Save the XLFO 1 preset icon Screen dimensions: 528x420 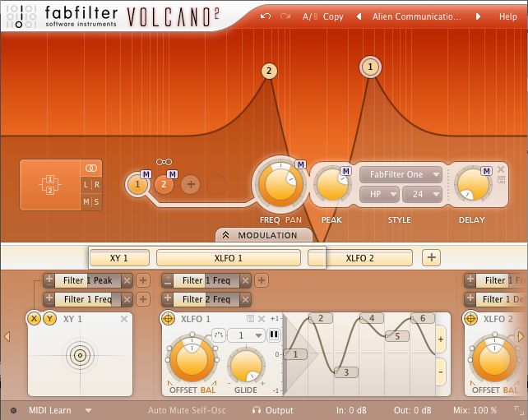250,318
